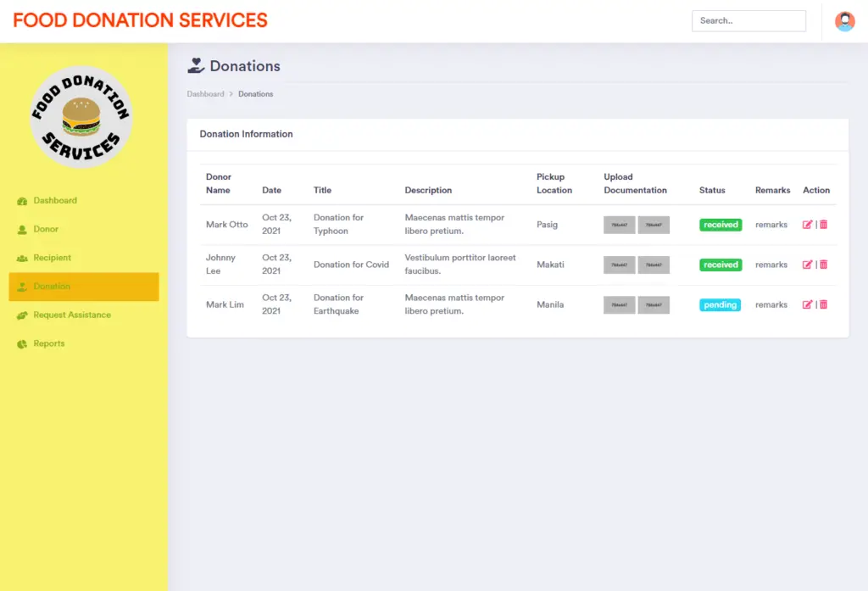Delete Johnny Lee's donation via trash icon
868x591 pixels.
[822, 265]
